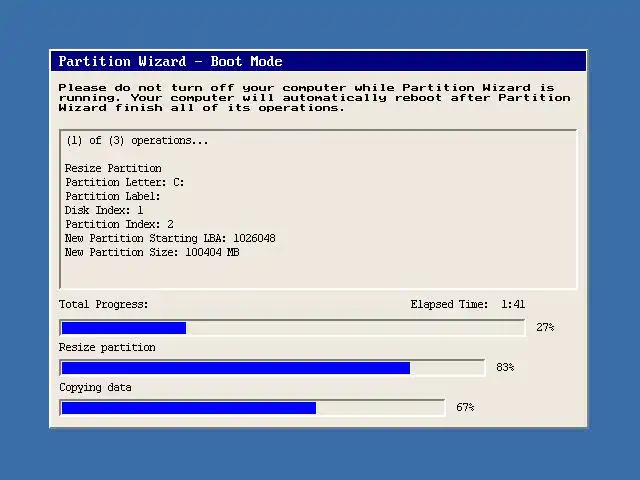The width and height of the screenshot is (640, 480).
Task: Click the 'Partition Letter: C:' line
Action: (124, 182)
